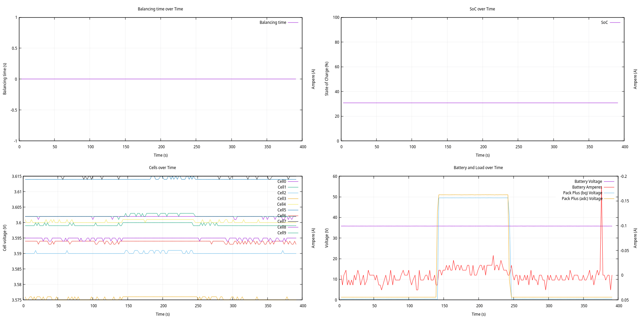Select the 'Battery Voltage' legend entry

(x=588, y=182)
